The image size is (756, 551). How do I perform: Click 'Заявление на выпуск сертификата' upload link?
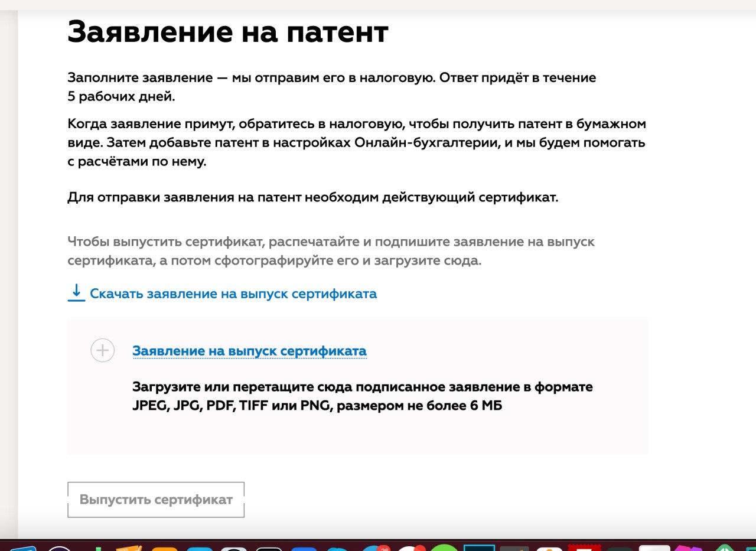point(249,351)
